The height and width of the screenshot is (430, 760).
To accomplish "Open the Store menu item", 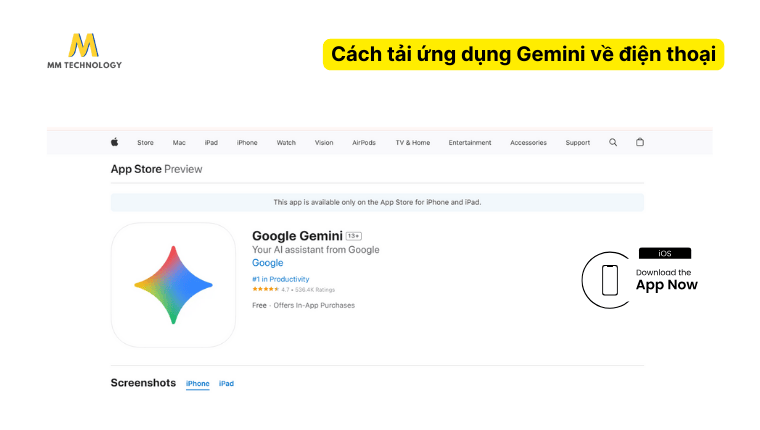I will [145, 143].
